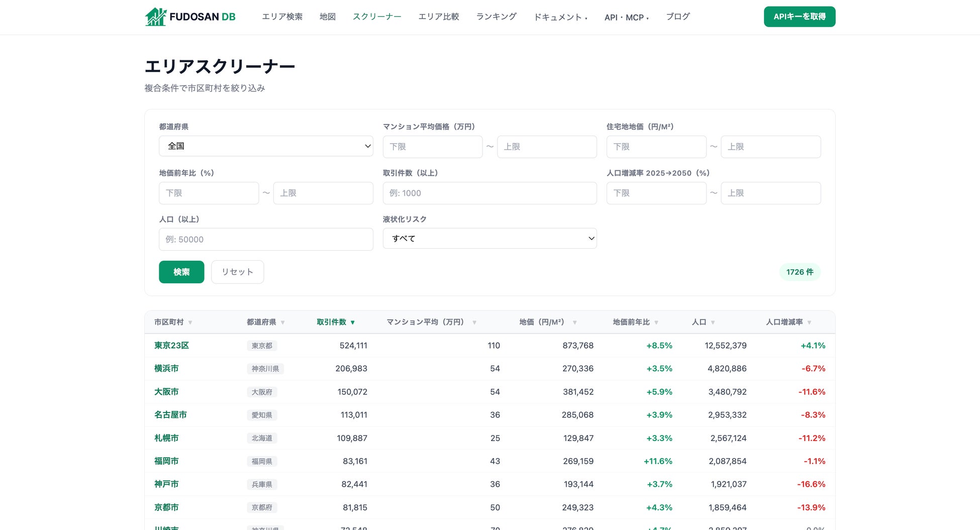This screenshot has height=530, width=980.
Task: Open the 液状化リスク dropdown
Action: (489, 239)
